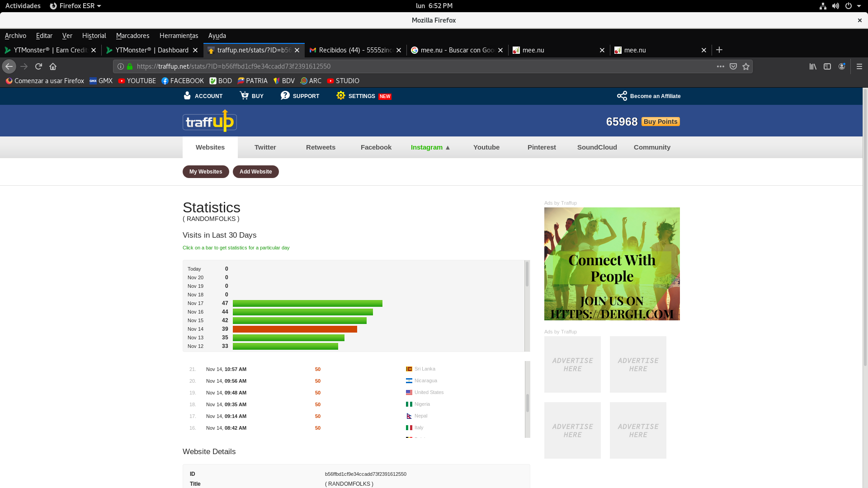Save page to Pocket icon
Viewport: 868px width, 488px height.
click(733, 66)
